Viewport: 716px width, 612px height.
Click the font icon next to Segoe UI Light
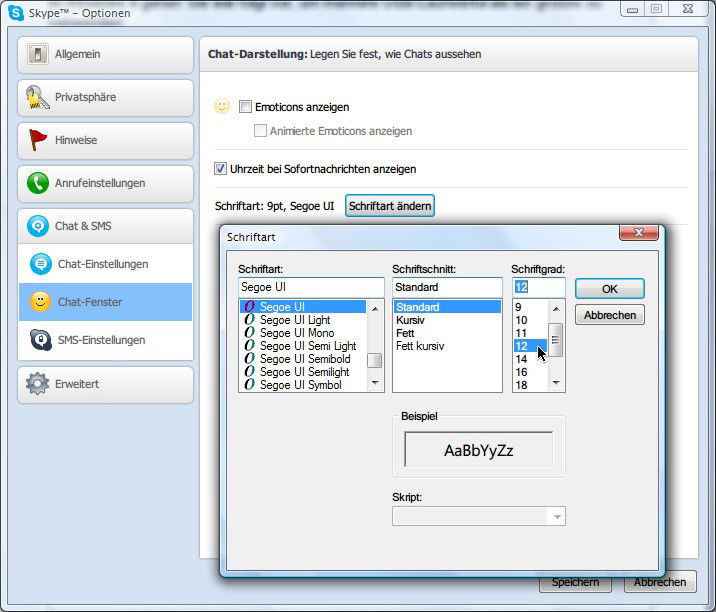[249, 320]
